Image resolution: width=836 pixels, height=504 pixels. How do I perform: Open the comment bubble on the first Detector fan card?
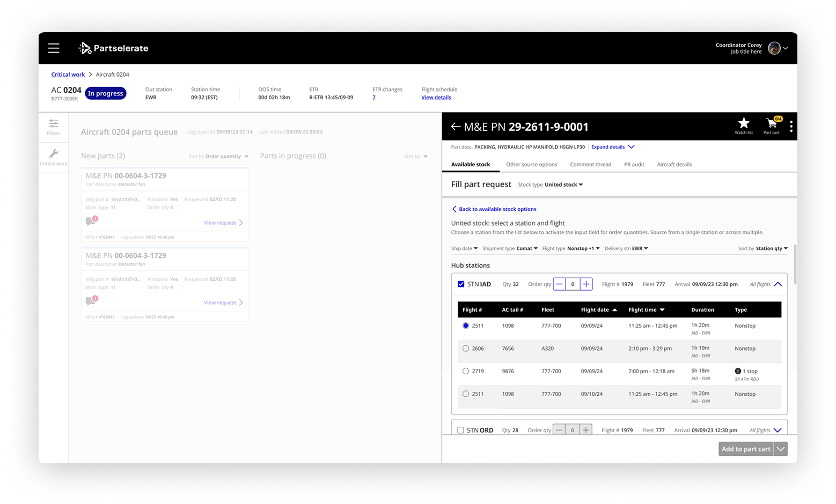(x=92, y=220)
